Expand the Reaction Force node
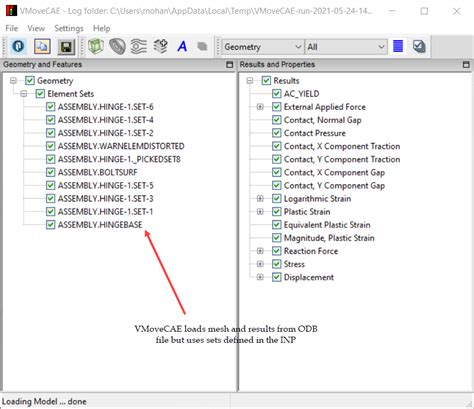The width and height of the screenshot is (474, 409). [x=260, y=251]
